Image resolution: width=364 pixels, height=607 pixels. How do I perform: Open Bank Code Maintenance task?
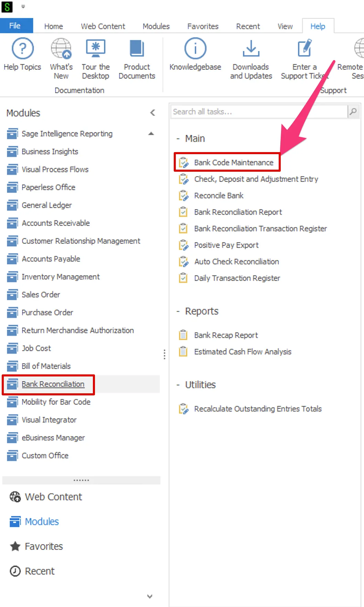pyautogui.click(x=234, y=162)
